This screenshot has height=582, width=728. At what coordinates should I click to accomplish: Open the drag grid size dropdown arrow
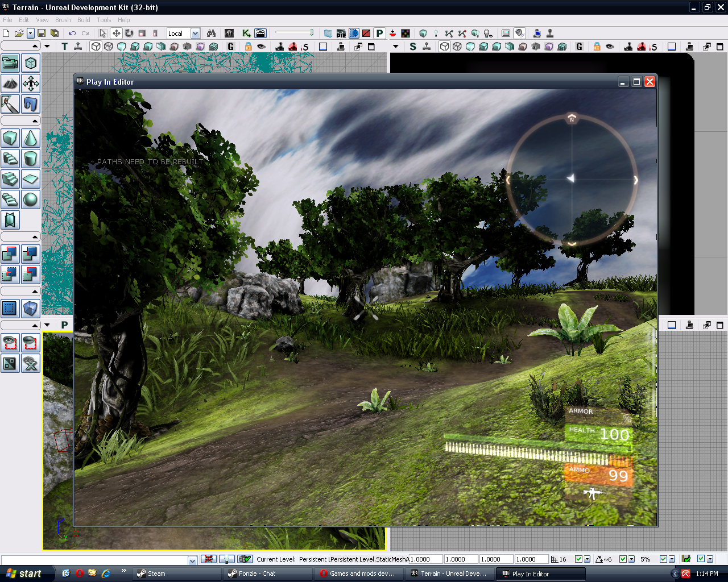tap(587, 559)
